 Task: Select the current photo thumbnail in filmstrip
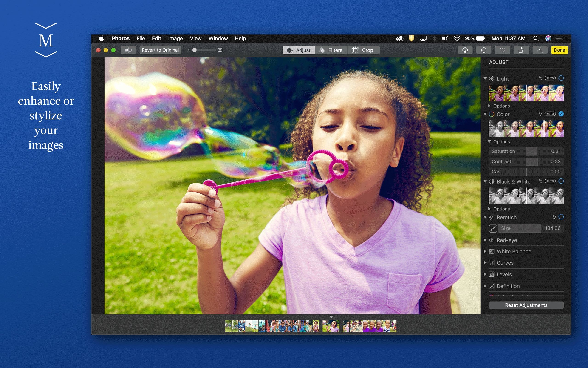[x=331, y=326]
